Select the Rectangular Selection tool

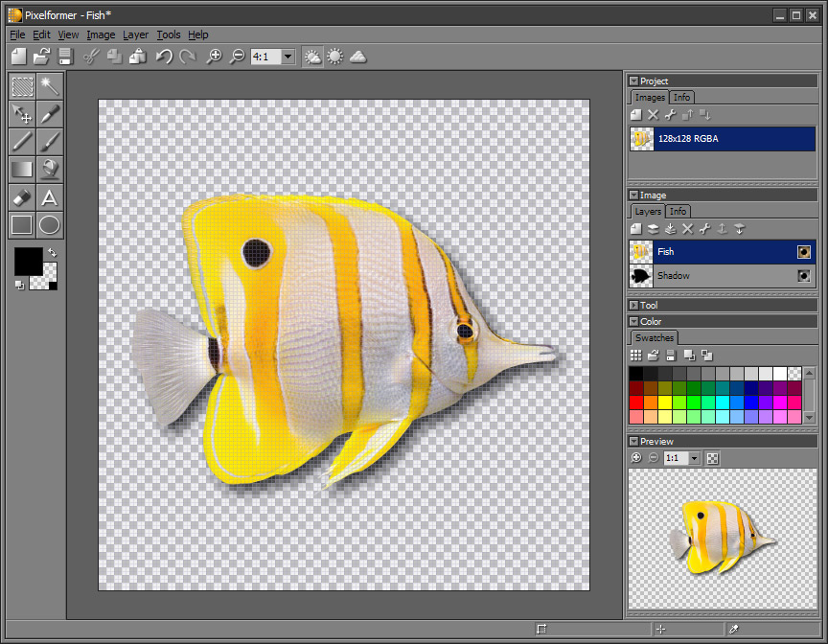[x=22, y=86]
